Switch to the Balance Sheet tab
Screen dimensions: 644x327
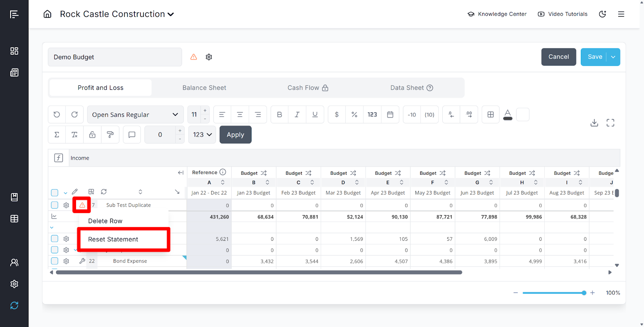[x=204, y=88]
